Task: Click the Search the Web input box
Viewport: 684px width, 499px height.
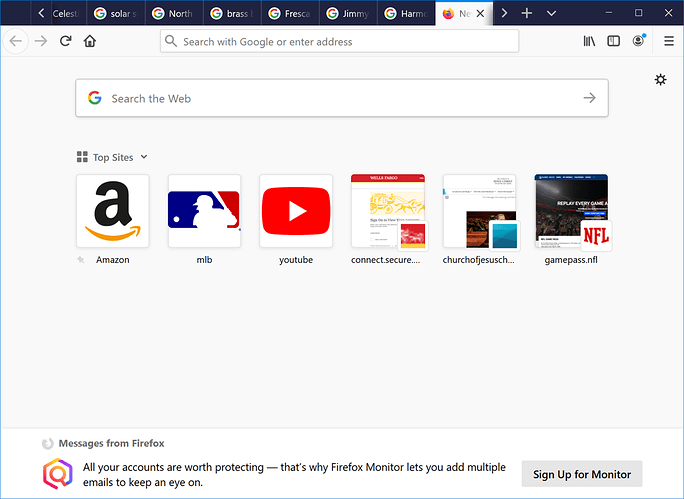Action: coord(342,98)
